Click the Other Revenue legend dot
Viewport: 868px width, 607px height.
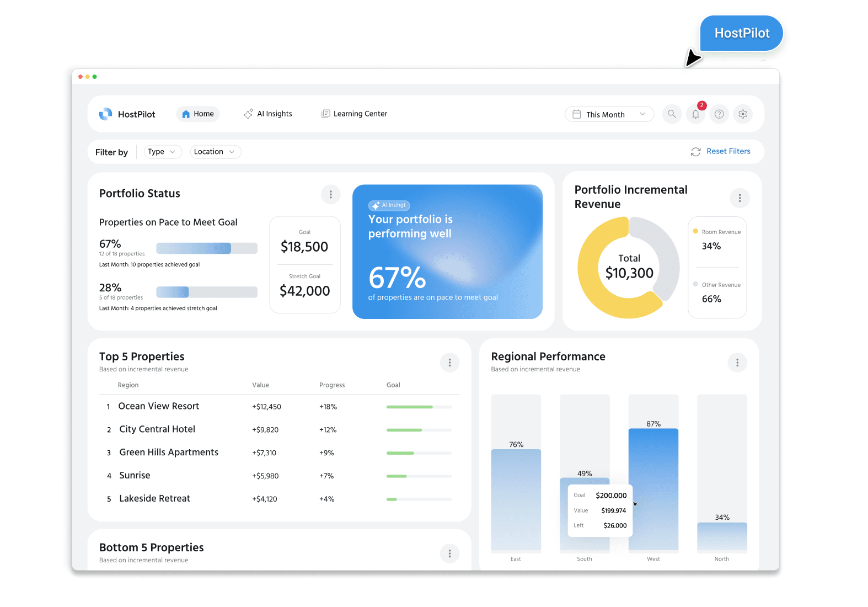pyautogui.click(x=695, y=284)
